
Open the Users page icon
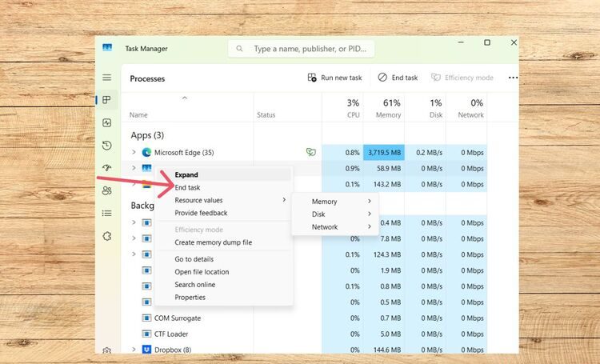pos(107,190)
